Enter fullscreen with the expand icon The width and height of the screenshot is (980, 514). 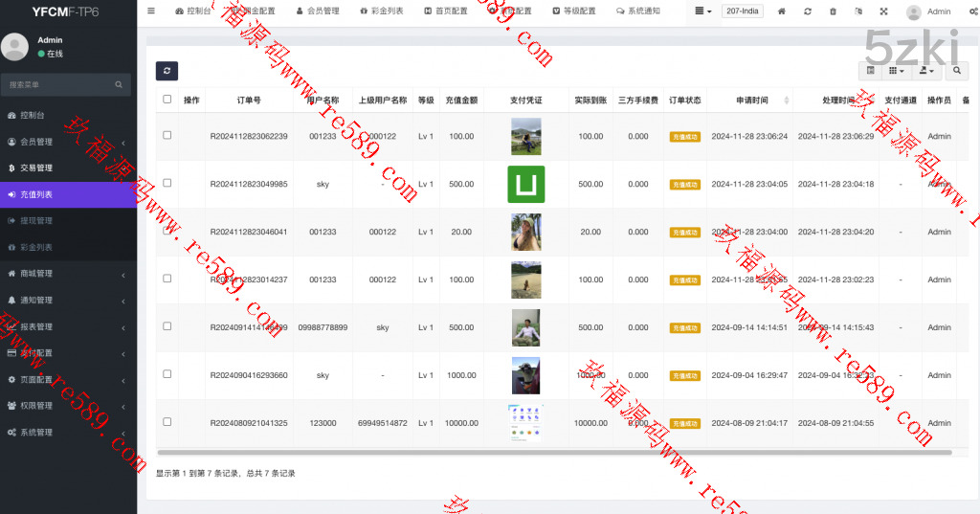[882, 11]
